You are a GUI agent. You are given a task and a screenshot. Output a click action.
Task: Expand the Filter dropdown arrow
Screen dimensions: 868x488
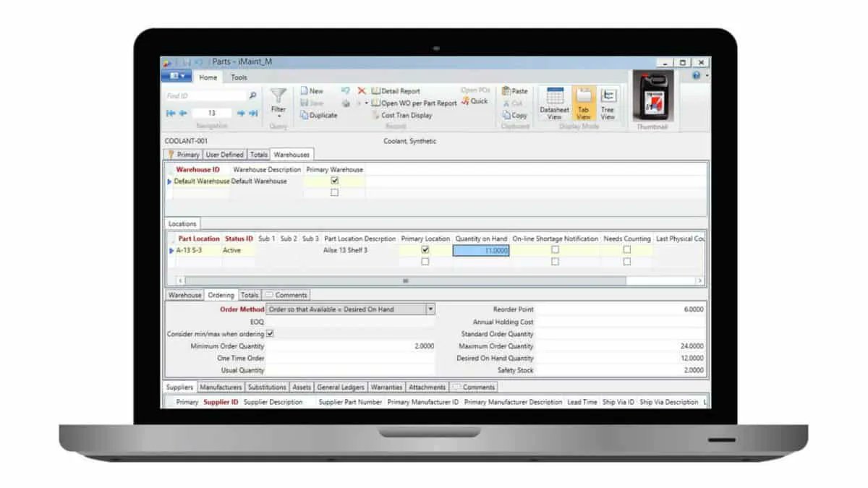click(278, 118)
